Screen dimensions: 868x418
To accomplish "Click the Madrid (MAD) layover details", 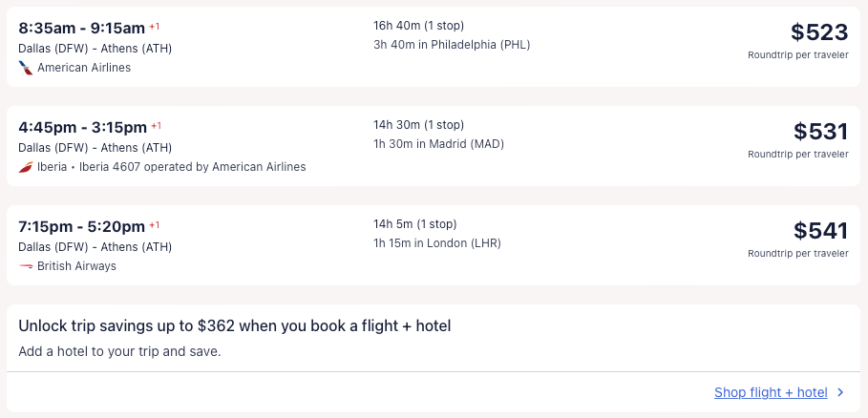I will tap(438, 144).
